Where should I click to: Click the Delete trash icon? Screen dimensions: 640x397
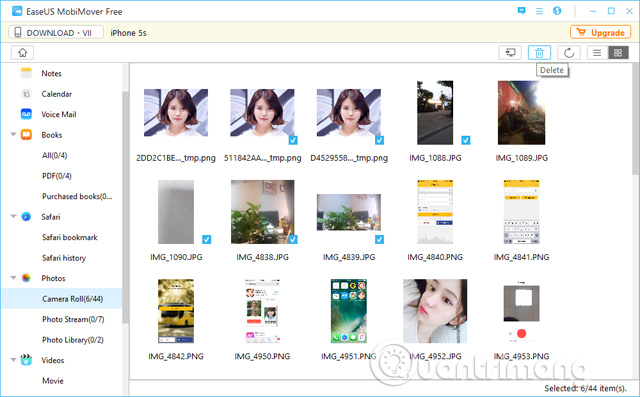pos(540,53)
